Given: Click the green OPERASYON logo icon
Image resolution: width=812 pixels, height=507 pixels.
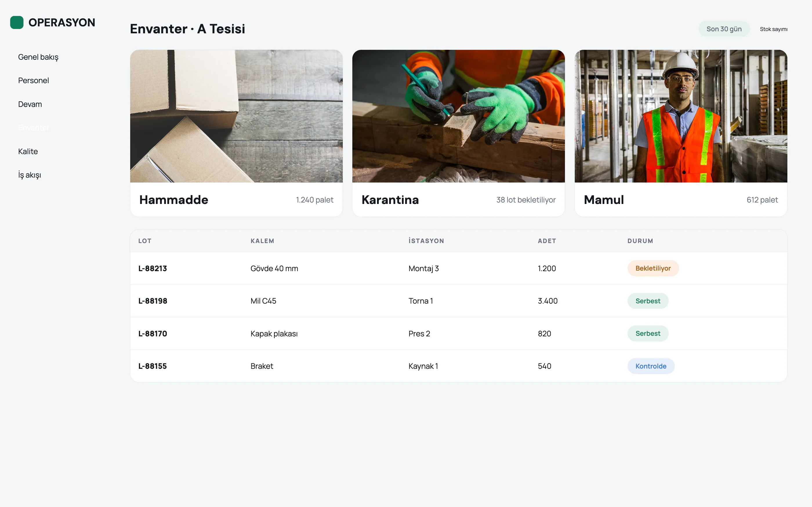Looking at the screenshot, I should (17, 23).
